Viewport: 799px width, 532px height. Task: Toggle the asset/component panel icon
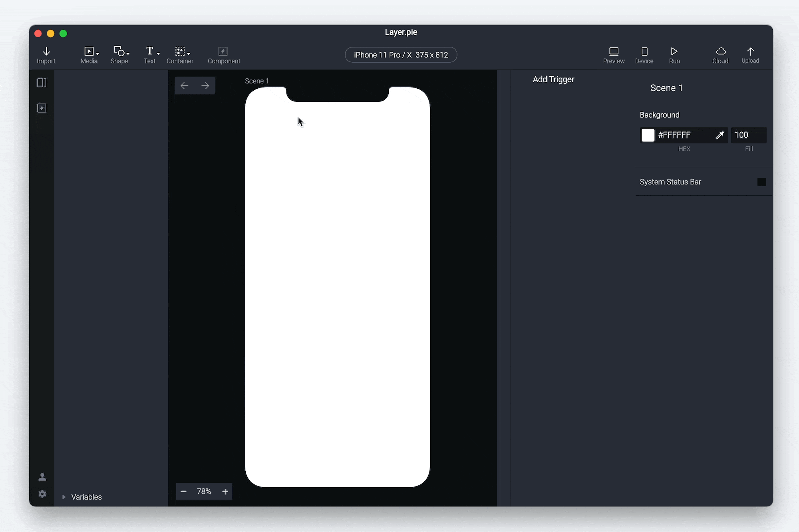coord(42,108)
